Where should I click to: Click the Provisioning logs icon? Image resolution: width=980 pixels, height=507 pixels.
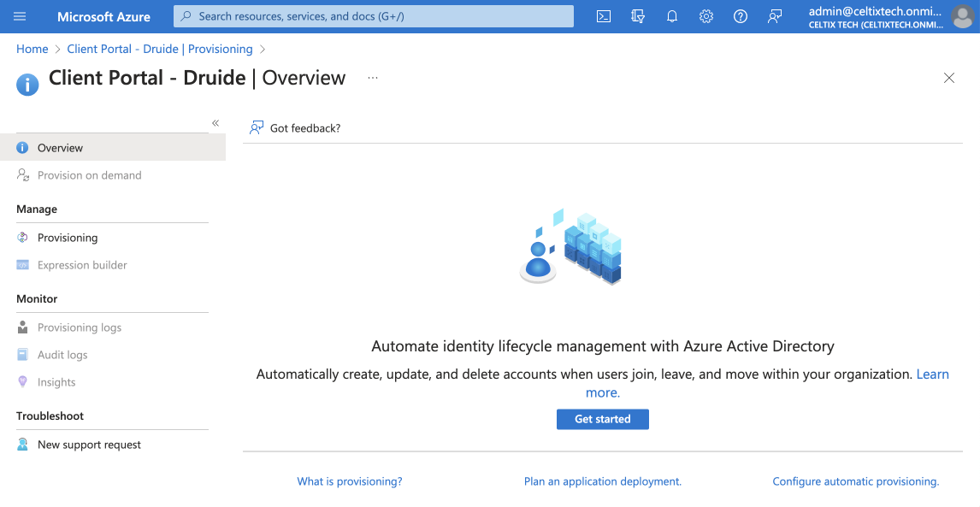coord(22,327)
